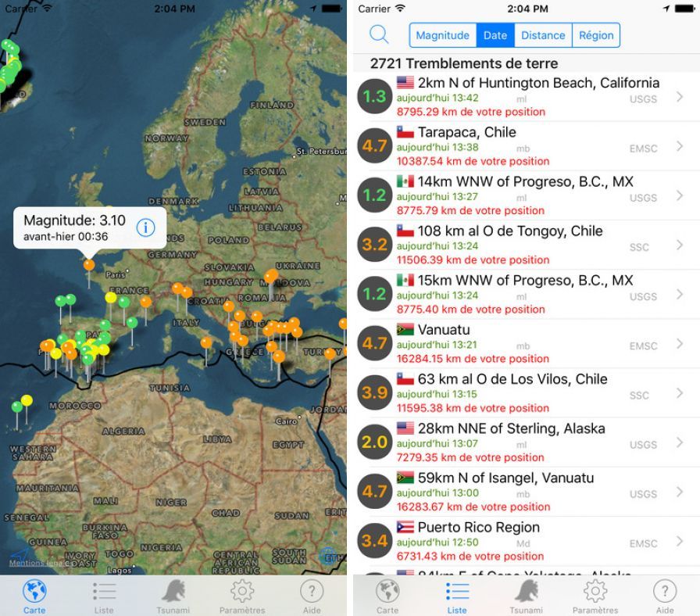Tap chevron on Sterling, Alaska row
The height and width of the screenshot is (616, 700).
[680, 442]
